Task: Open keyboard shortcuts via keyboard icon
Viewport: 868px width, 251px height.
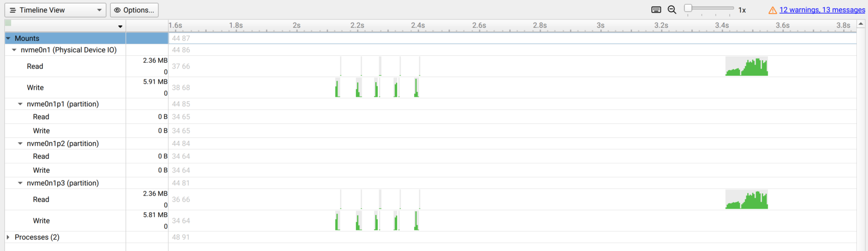Action: [x=656, y=10]
